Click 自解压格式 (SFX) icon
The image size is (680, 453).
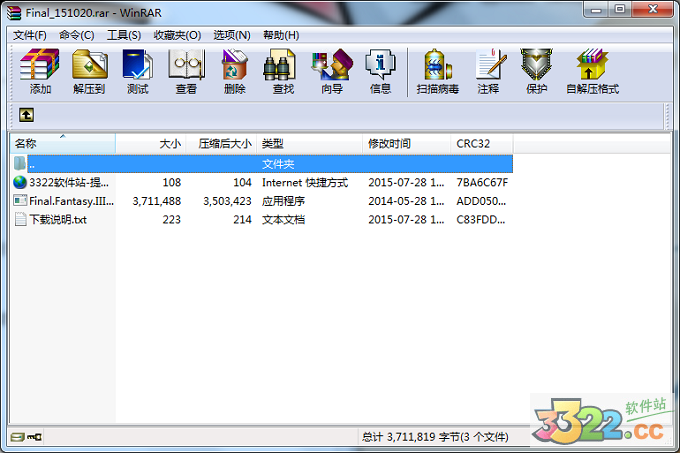point(593,71)
